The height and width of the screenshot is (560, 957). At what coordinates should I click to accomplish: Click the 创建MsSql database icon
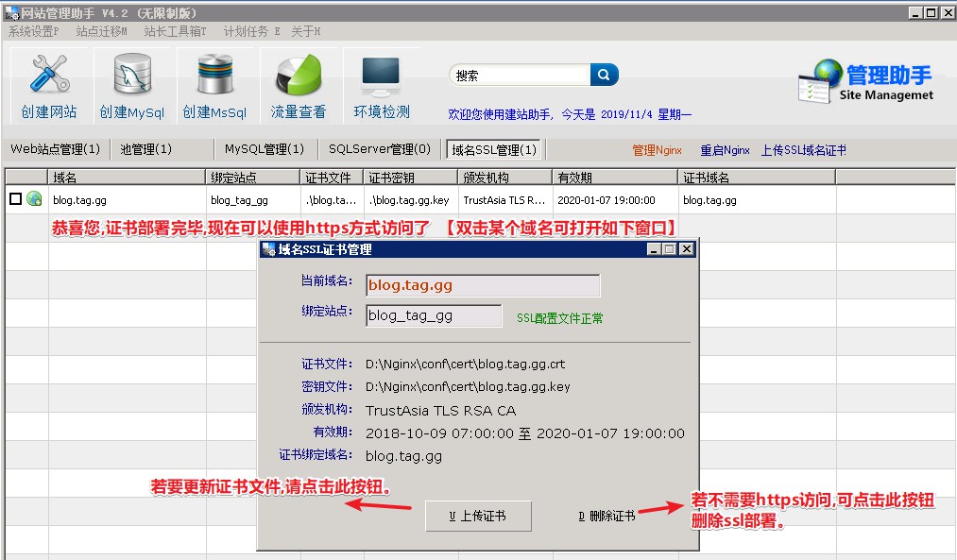tap(214, 76)
